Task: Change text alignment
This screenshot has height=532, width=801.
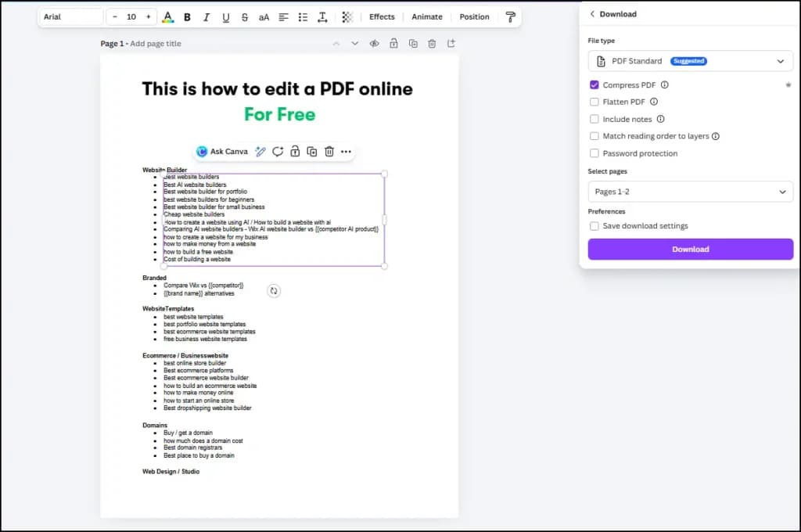Action: coord(283,17)
